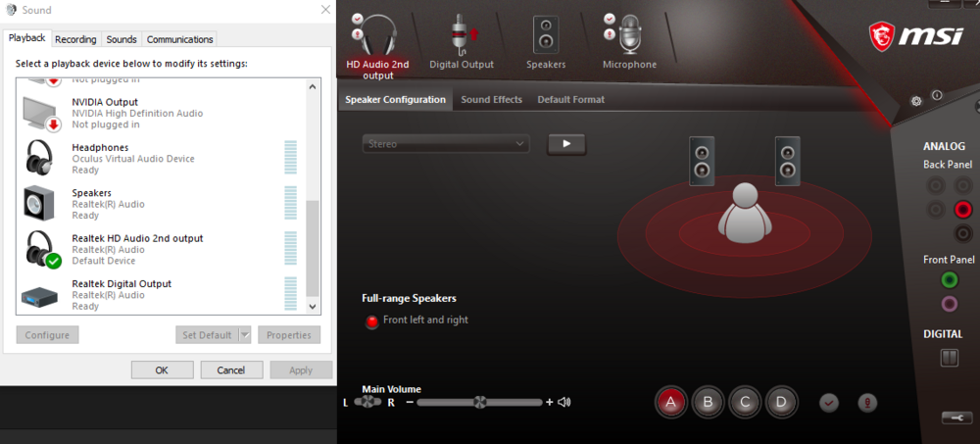The width and height of the screenshot is (980, 444).
Task: Click communication mic badge on HD Audio 2nd output
Action: coord(357,34)
